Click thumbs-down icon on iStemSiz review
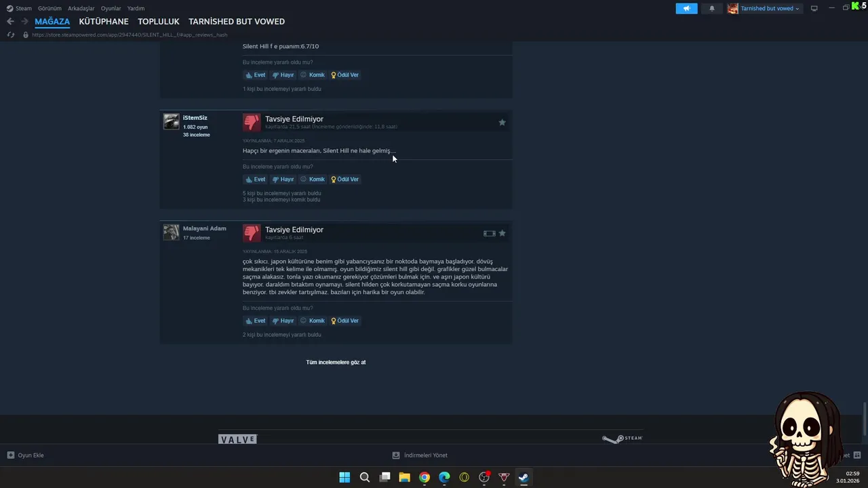This screenshot has height=488, width=868. click(252, 122)
